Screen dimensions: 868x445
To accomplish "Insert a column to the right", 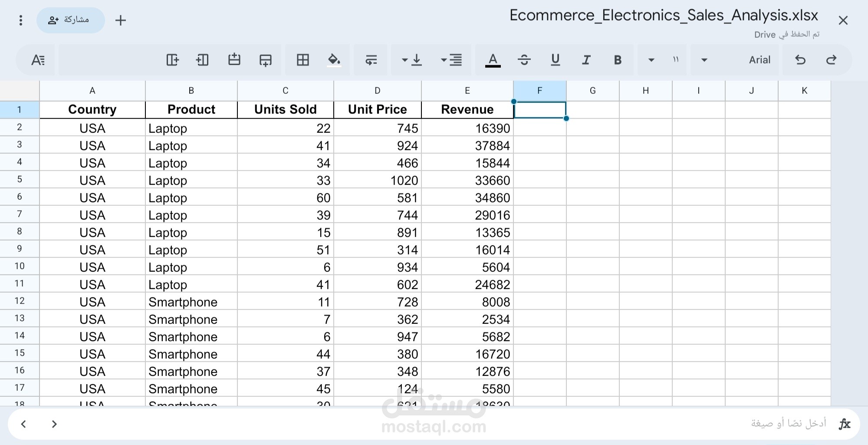I will (172, 60).
